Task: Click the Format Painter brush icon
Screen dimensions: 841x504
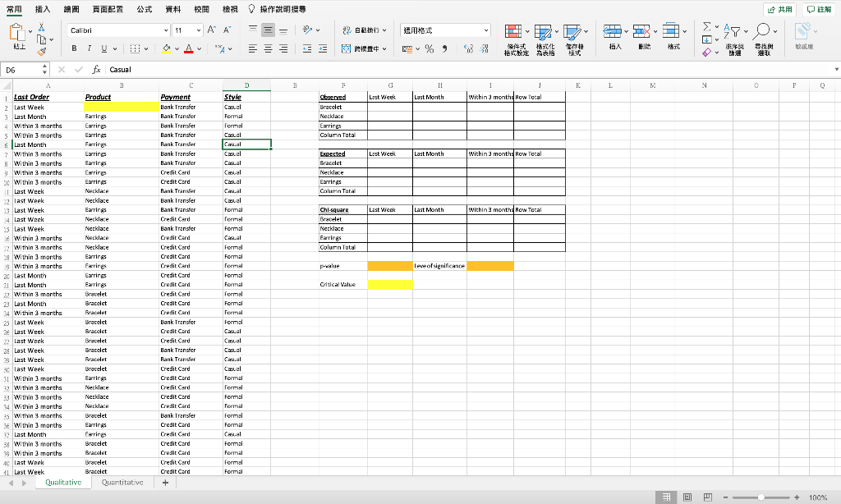Action: point(42,52)
